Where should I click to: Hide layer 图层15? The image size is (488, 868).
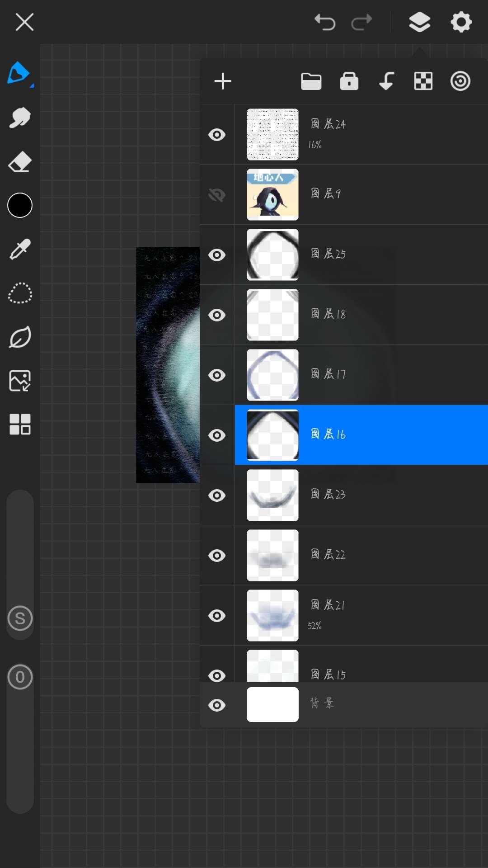point(217,675)
